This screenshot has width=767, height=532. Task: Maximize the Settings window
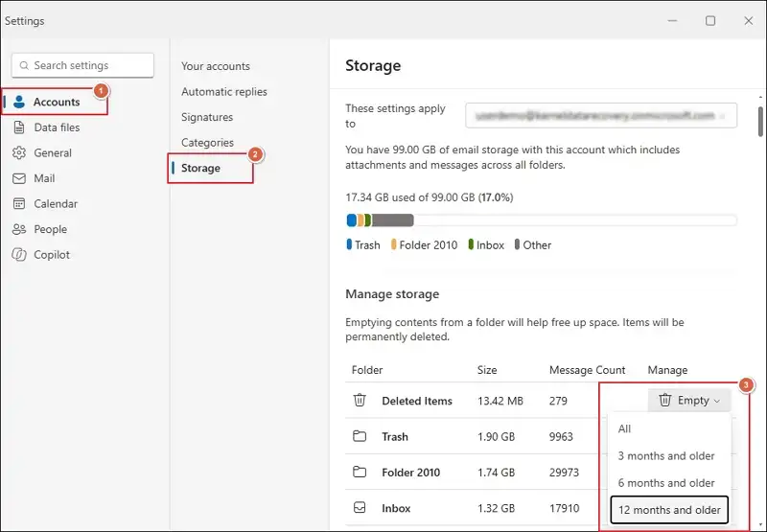710,20
